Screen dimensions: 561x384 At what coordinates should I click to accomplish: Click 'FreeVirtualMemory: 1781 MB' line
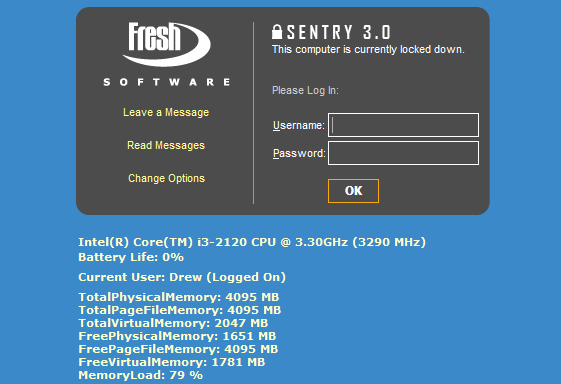[172, 362]
